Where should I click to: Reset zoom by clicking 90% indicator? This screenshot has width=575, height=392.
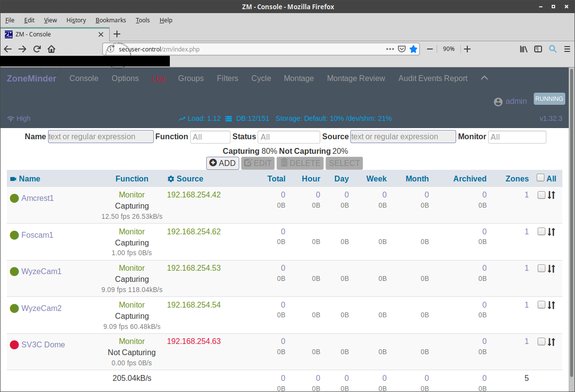(x=448, y=49)
